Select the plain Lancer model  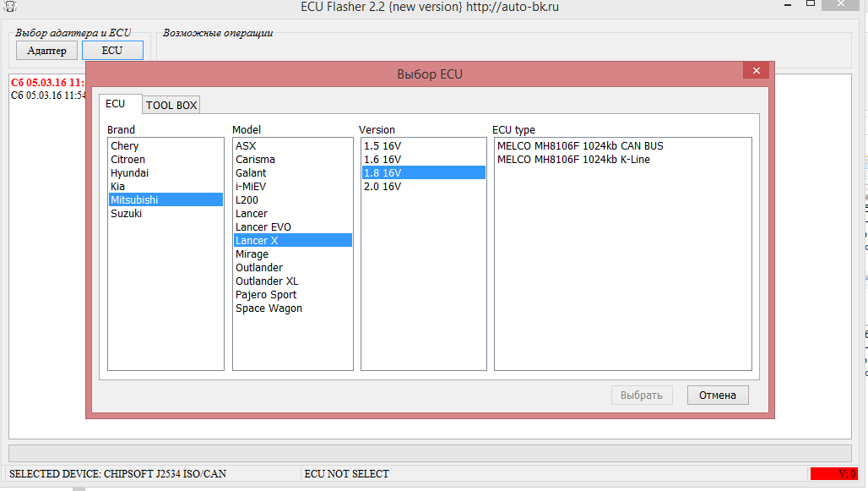(x=293, y=213)
